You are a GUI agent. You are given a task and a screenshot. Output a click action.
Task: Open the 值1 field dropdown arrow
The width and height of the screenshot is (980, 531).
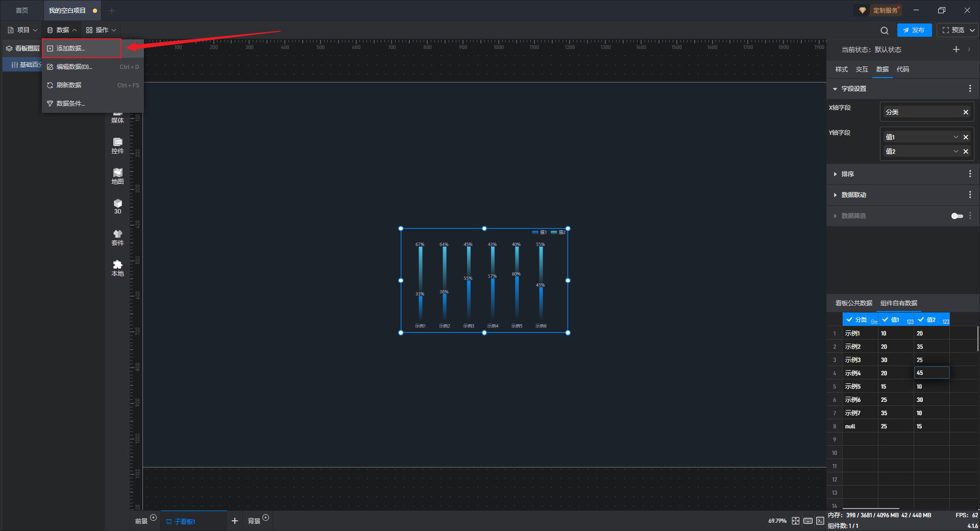click(956, 137)
